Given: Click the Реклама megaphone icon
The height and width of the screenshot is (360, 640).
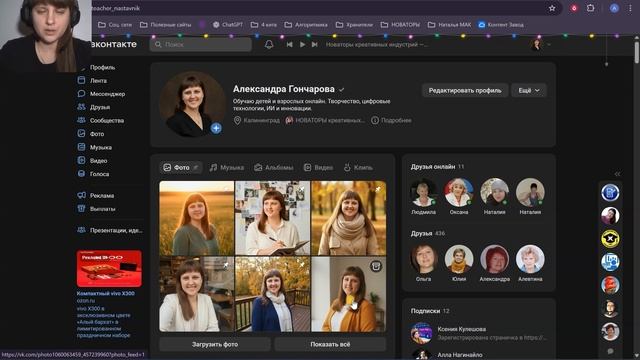Looking at the screenshot, I should point(81,196).
